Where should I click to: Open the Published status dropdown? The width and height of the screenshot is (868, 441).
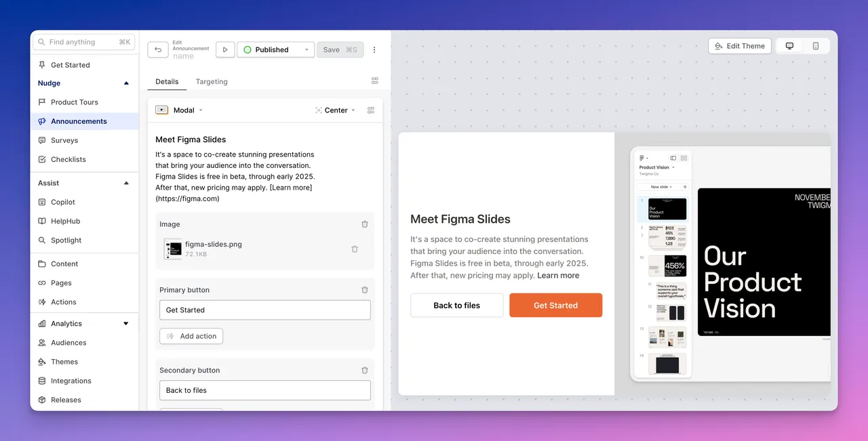tap(275, 49)
